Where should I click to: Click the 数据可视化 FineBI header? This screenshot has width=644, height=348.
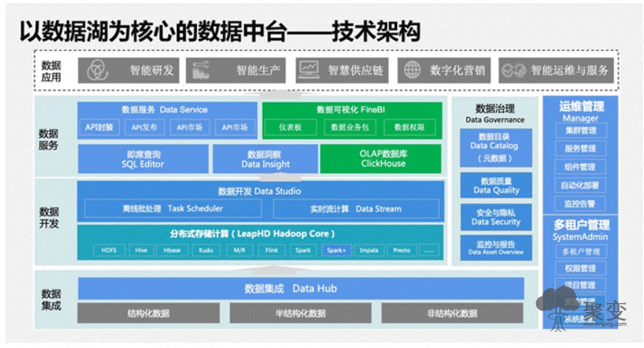click(350, 110)
